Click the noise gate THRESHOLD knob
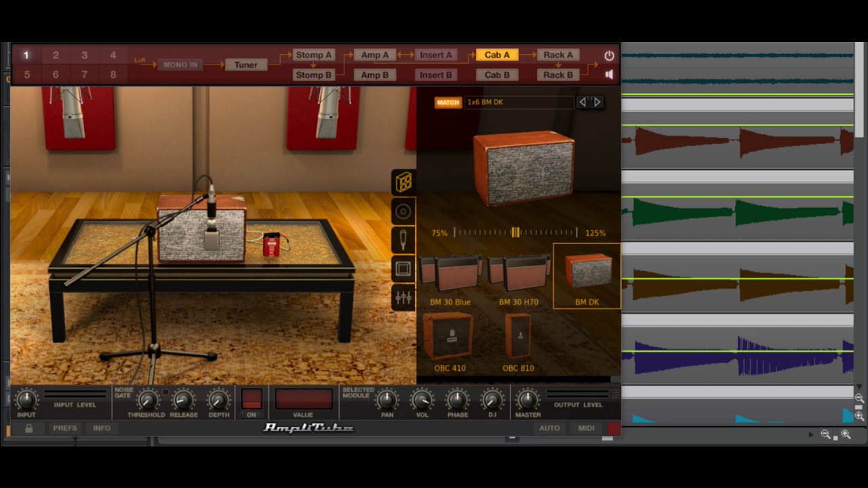This screenshot has width=868, height=488. 146,400
